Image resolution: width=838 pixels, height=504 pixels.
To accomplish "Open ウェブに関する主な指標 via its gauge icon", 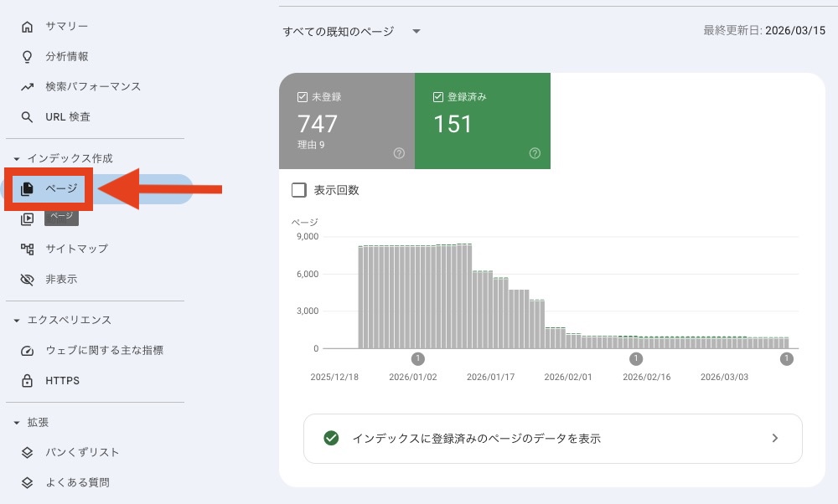I will pos(27,351).
